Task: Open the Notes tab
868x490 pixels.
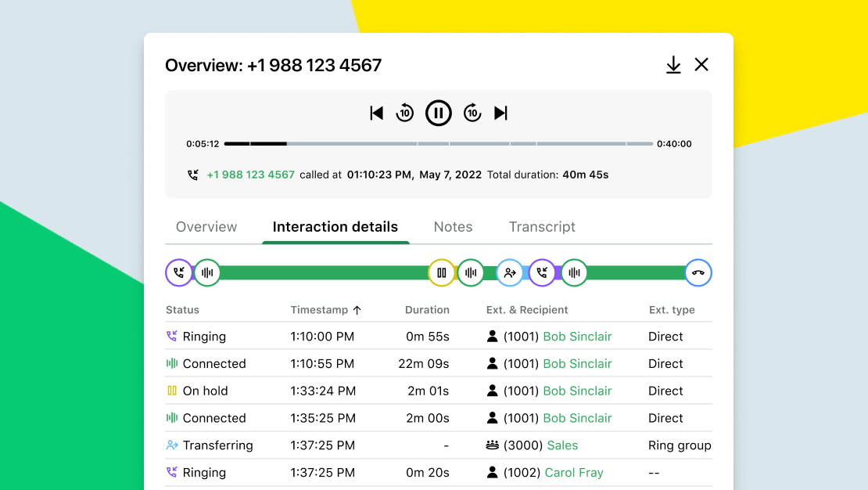Action: (453, 226)
